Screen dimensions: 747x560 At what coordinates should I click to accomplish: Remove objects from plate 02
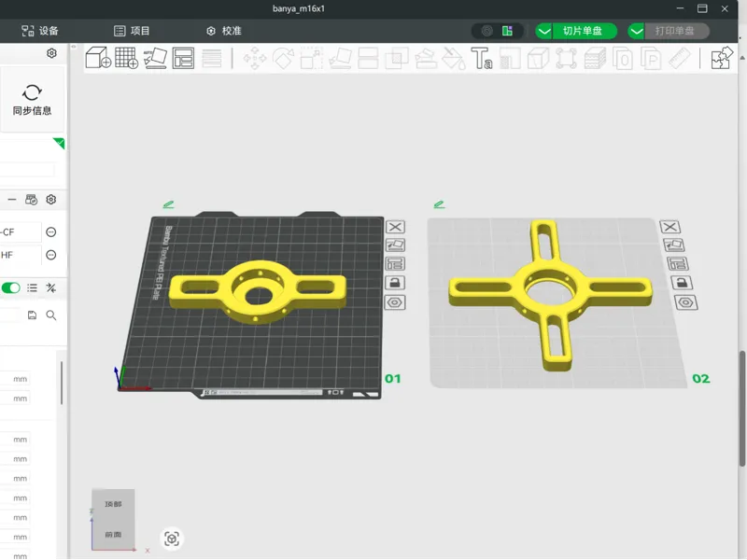click(x=669, y=227)
